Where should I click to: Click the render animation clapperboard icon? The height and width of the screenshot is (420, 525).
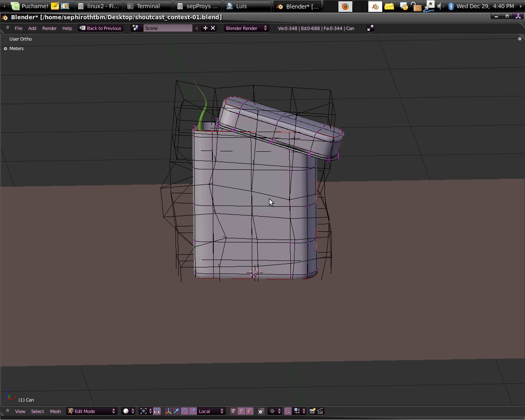pos(320,411)
